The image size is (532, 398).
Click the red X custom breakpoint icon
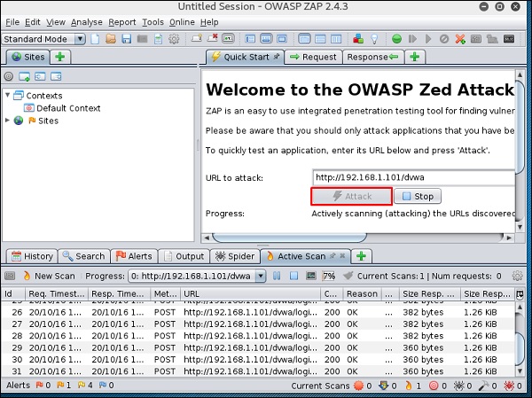[460, 39]
